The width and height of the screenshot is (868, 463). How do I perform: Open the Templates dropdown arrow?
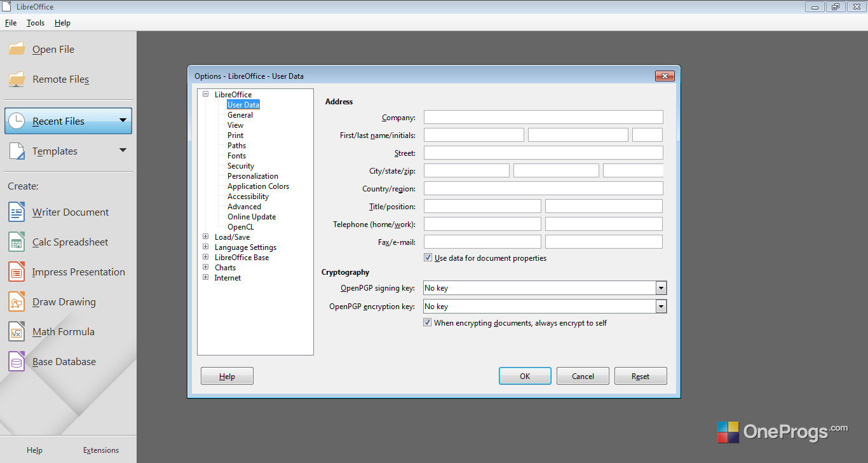point(123,150)
